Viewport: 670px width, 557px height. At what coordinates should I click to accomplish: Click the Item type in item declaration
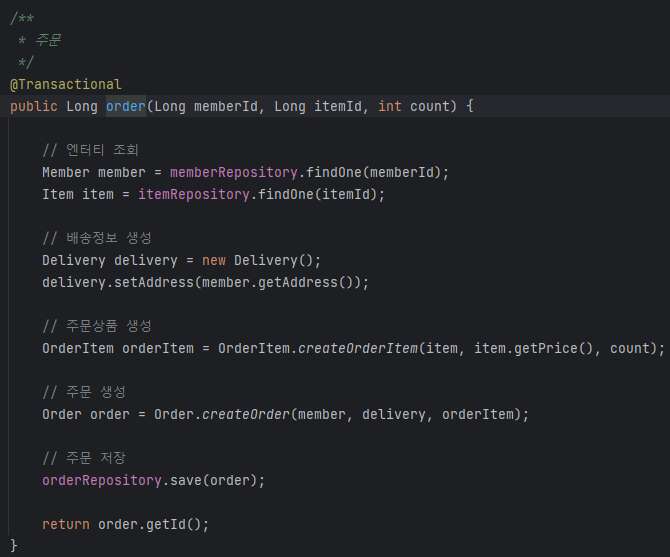(58, 195)
